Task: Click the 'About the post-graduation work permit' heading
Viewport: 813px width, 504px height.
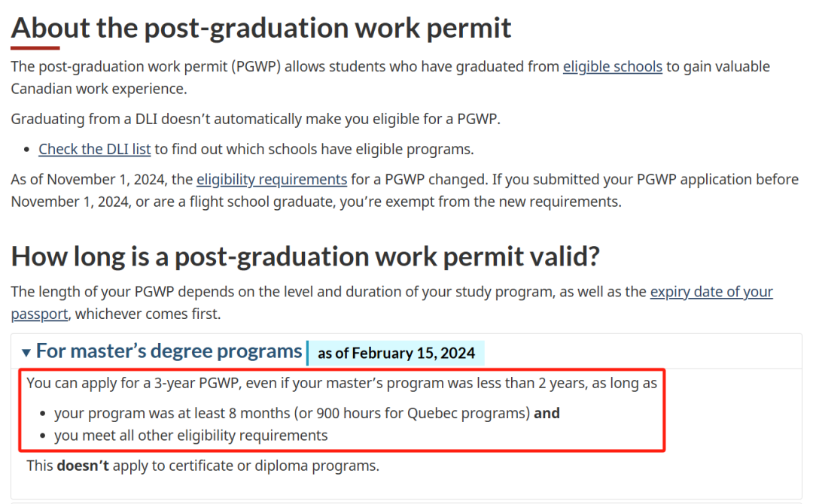Action: pyautogui.click(x=261, y=28)
